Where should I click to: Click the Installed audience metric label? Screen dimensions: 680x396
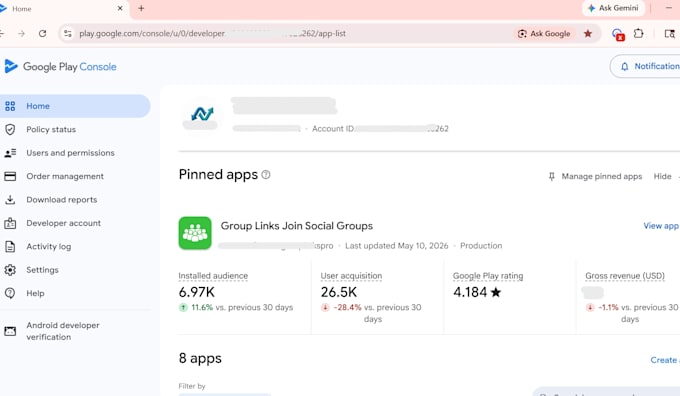(x=213, y=276)
